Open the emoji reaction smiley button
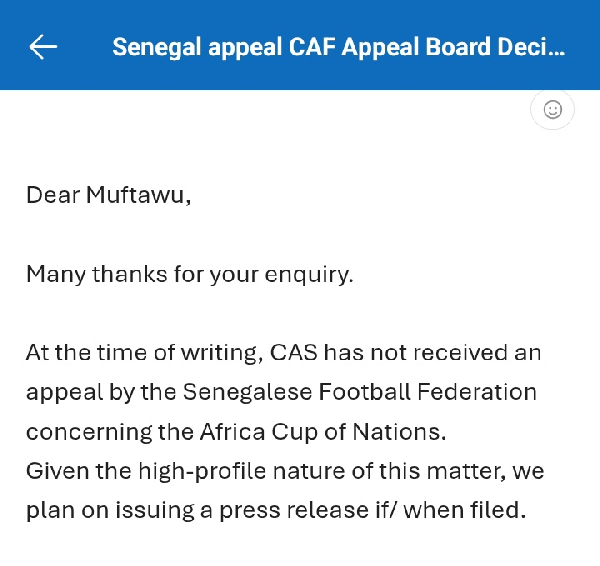600x566 pixels. [x=552, y=110]
